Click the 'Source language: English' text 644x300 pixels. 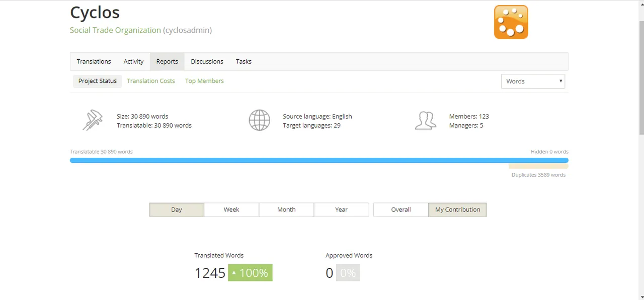point(317,116)
